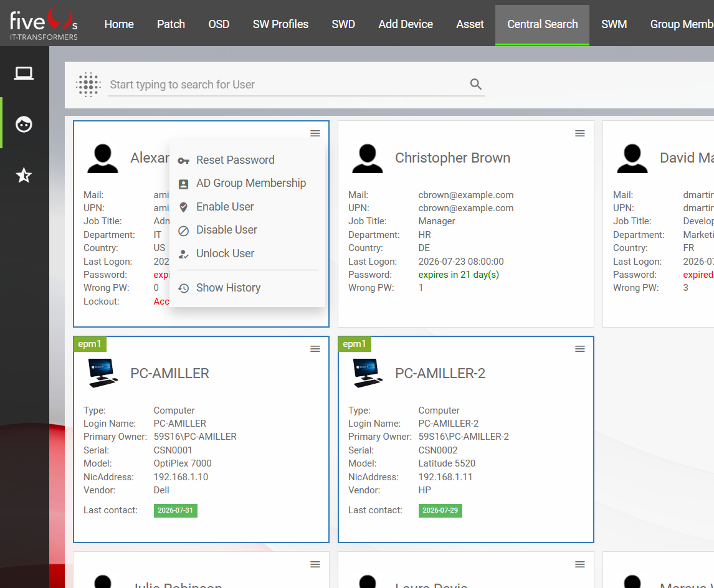Click Christopher Brown's mail cbrown@example.com
Viewport: 714px width, 588px height.
tap(466, 195)
